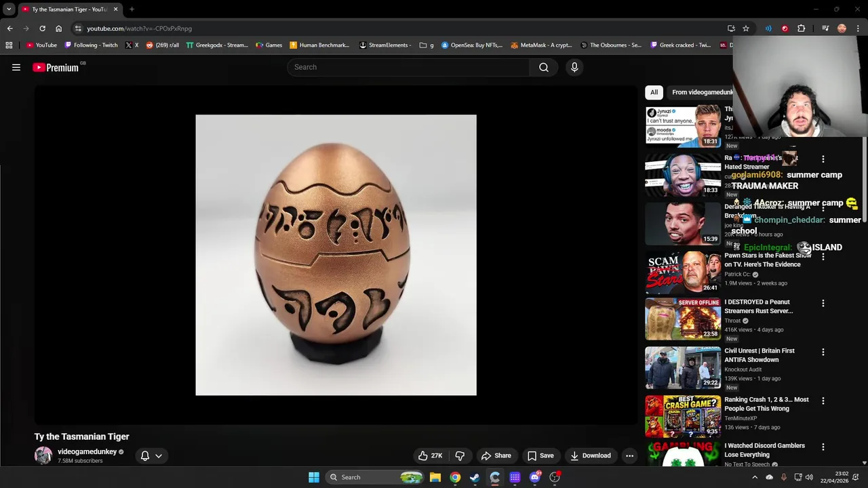
Task: Open the 18:33 Hated Streamer video thumbnail
Action: (x=683, y=175)
